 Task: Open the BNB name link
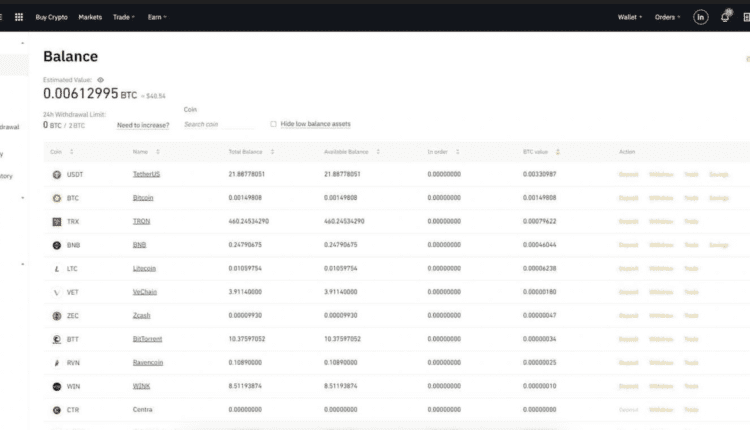tap(139, 244)
